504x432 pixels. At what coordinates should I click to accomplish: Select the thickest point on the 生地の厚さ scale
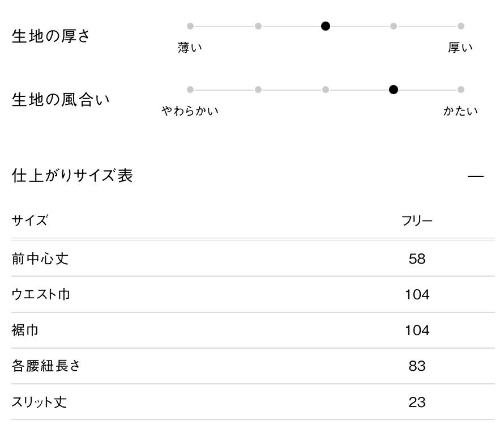[461, 26]
